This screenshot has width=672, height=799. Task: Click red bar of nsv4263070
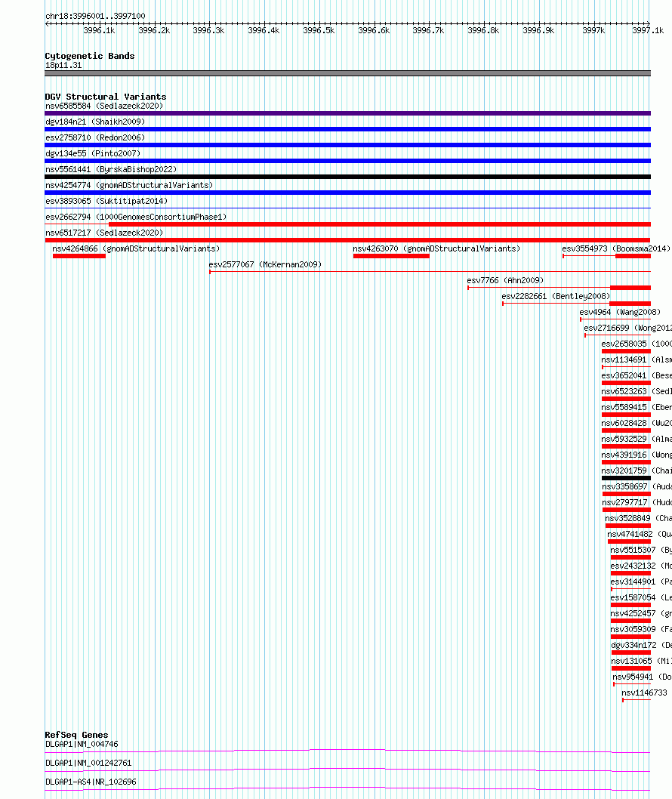[391, 256]
